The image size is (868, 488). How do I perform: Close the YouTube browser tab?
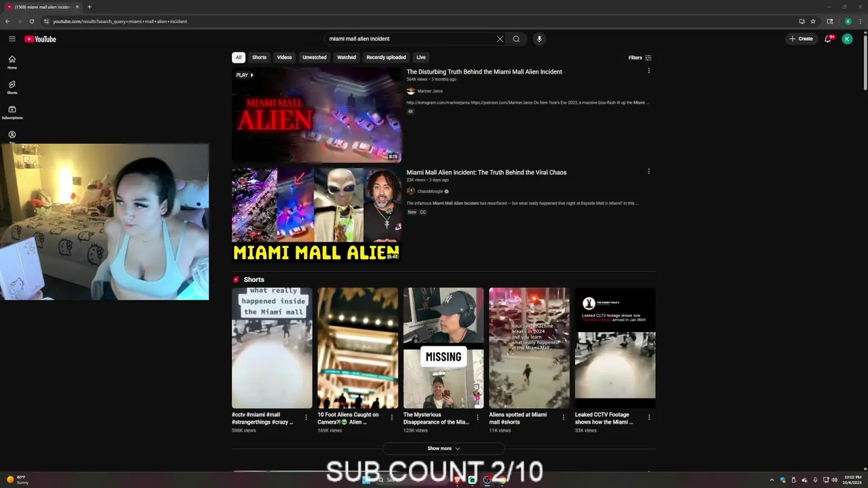tap(77, 7)
